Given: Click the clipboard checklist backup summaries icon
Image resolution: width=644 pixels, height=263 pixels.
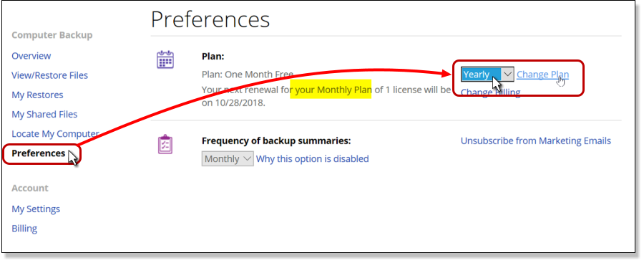Looking at the screenshot, I should [165, 145].
